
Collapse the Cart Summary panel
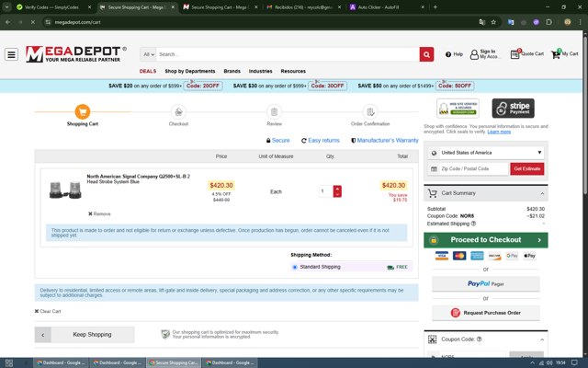(542, 193)
